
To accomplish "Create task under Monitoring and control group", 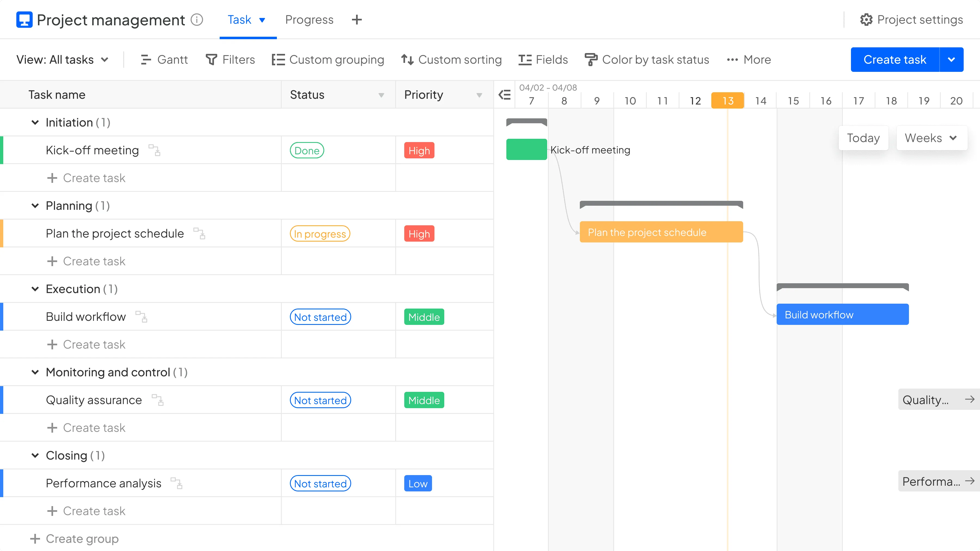I will [86, 428].
